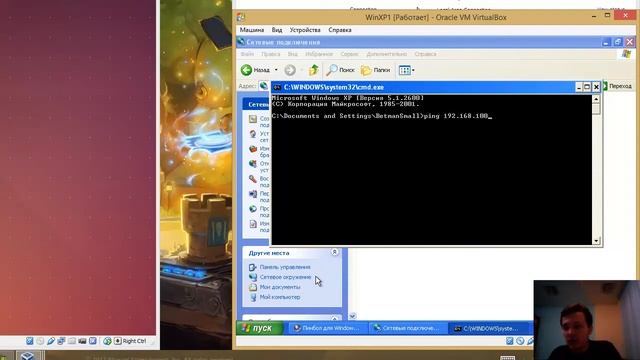Click the left pane scroll down arrow
640x360 pixels.
pyautogui.click(x=353, y=316)
